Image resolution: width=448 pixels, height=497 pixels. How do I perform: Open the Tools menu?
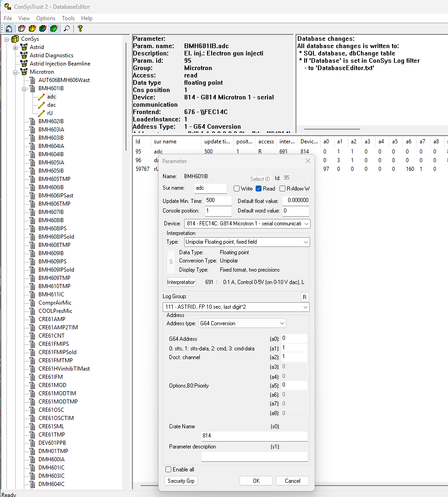(68, 18)
